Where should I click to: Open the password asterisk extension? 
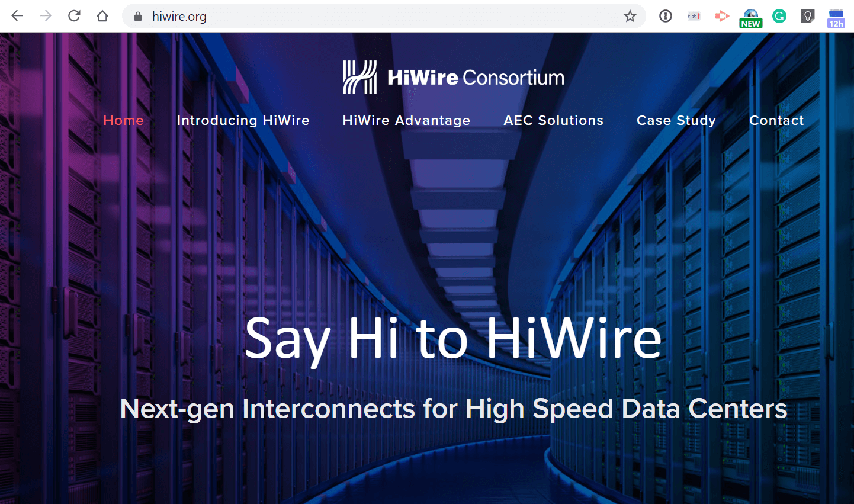694,16
